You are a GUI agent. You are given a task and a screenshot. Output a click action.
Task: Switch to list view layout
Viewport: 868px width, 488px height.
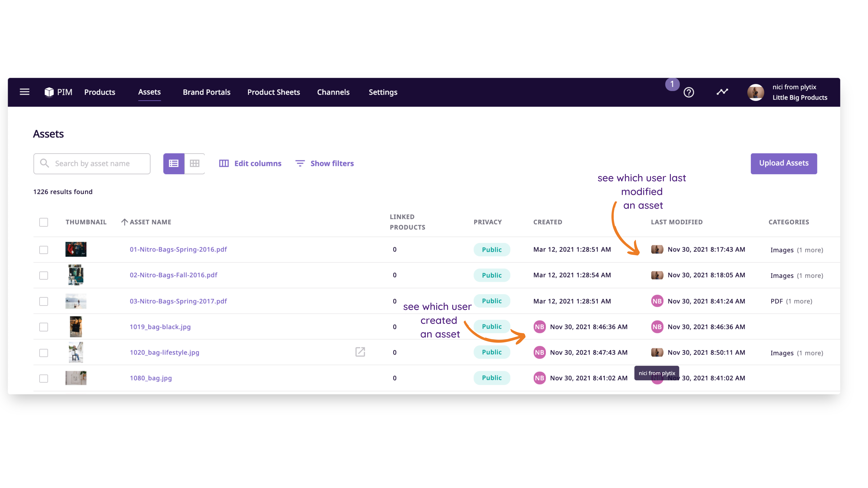coord(174,164)
